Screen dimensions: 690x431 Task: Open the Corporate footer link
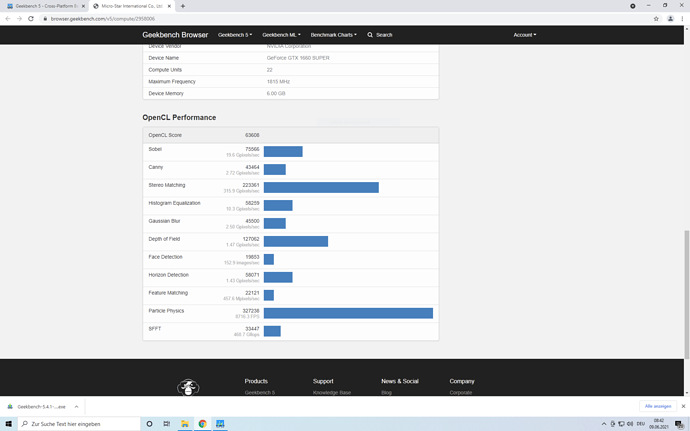click(x=461, y=392)
